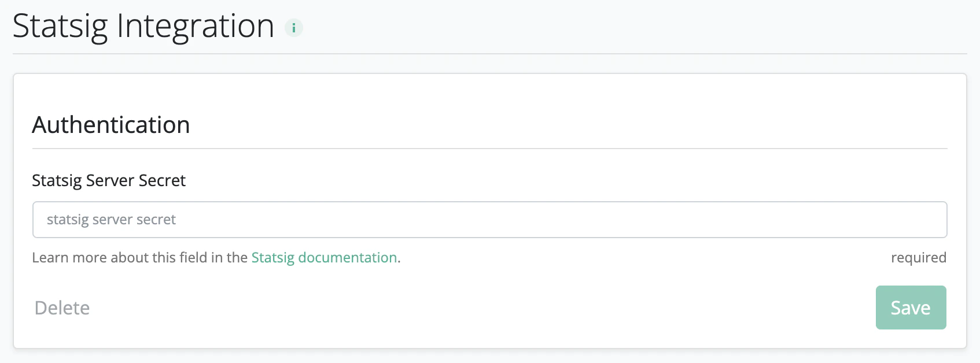The height and width of the screenshot is (363, 980).
Task: Click the Delete option on the left
Action: tap(62, 308)
